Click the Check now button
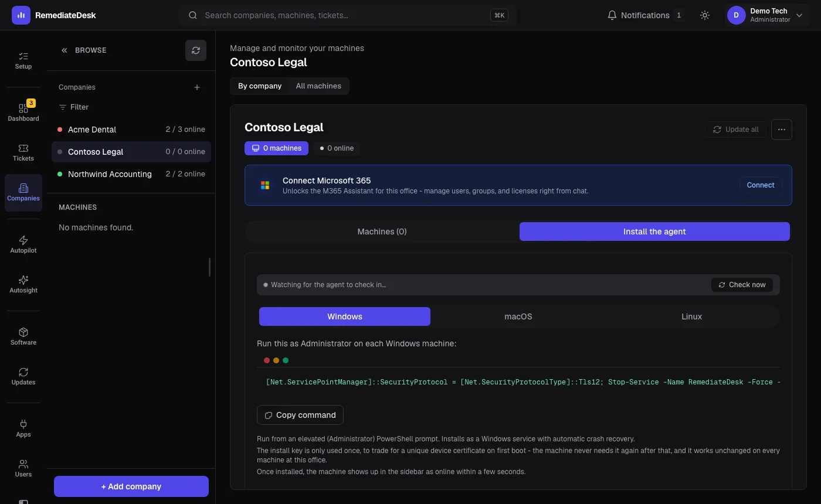The width and height of the screenshot is (821, 504). [742, 285]
